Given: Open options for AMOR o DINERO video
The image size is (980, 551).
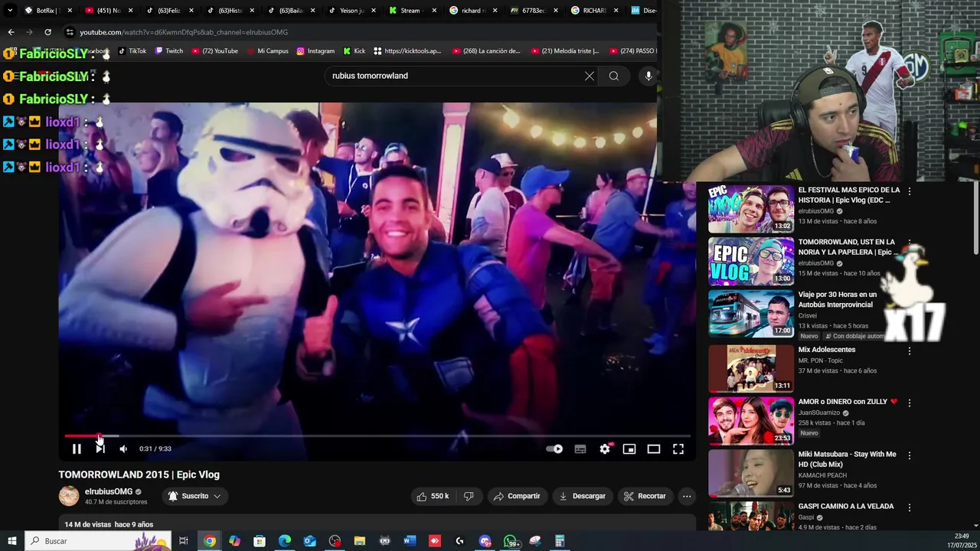Looking at the screenshot, I should coord(910,403).
